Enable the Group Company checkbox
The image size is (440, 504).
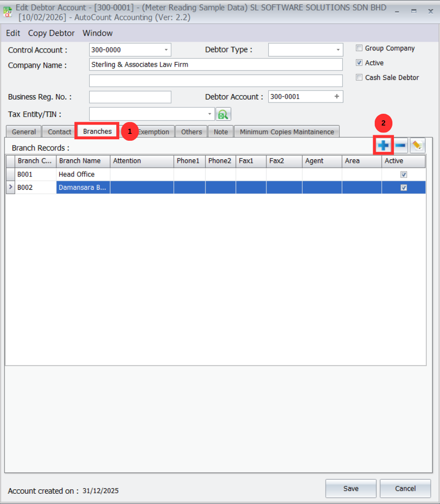360,48
